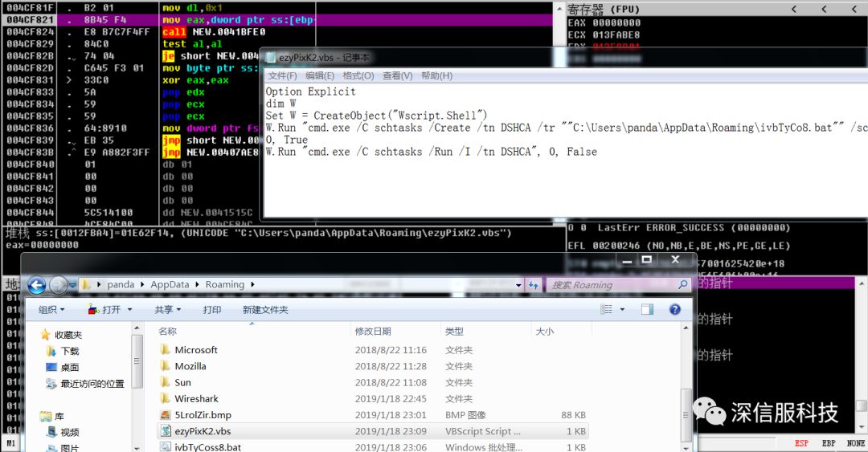The height and width of the screenshot is (452, 868).
Task: Open the address bar history dropdown
Action: (518, 285)
